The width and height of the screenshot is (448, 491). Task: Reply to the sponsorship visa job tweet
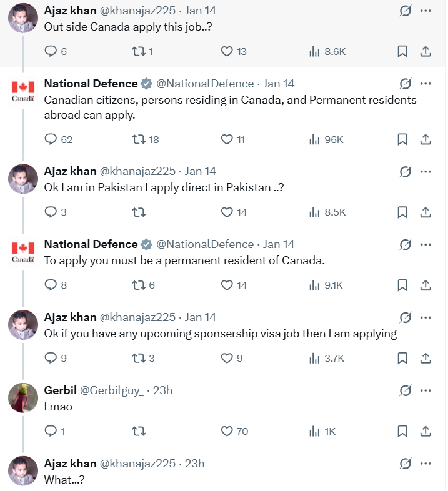[51, 358]
